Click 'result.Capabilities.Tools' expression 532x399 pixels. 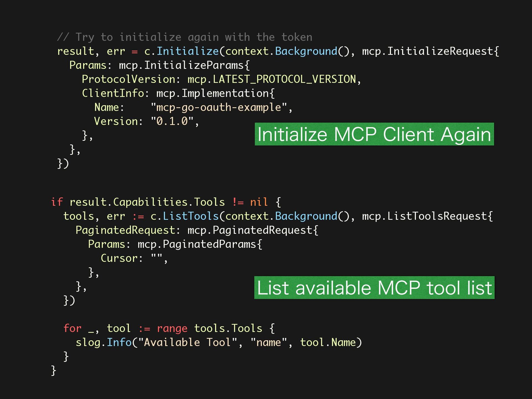point(147,202)
